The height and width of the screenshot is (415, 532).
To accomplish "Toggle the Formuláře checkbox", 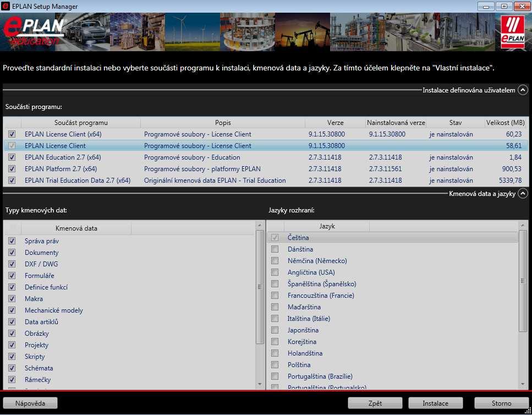I will [12, 276].
